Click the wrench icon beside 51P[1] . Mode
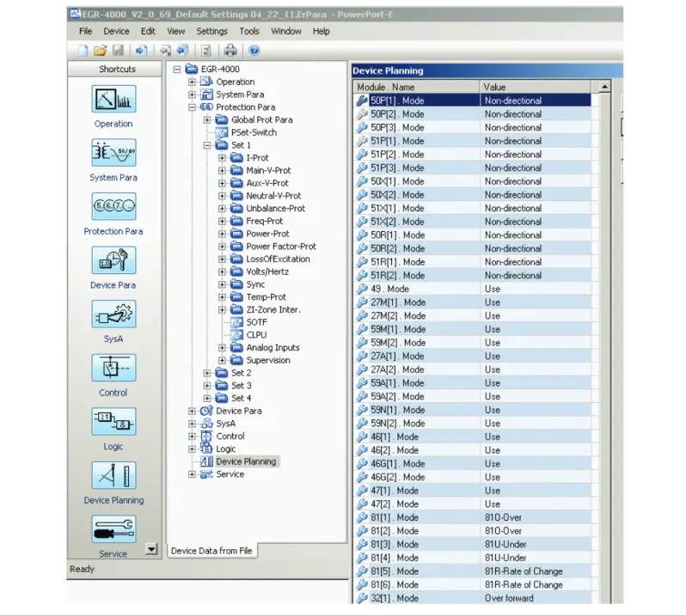The height and width of the screenshot is (616, 686). 362,141
